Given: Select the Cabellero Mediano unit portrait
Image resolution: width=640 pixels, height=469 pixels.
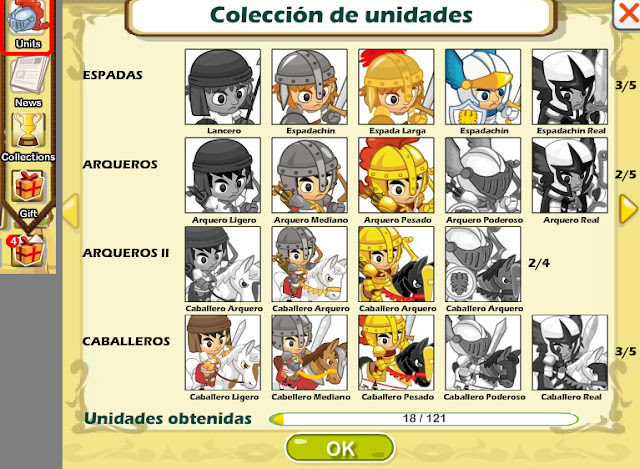Looking at the screenshot, I should pyautogui.click(x=310, y=353).
